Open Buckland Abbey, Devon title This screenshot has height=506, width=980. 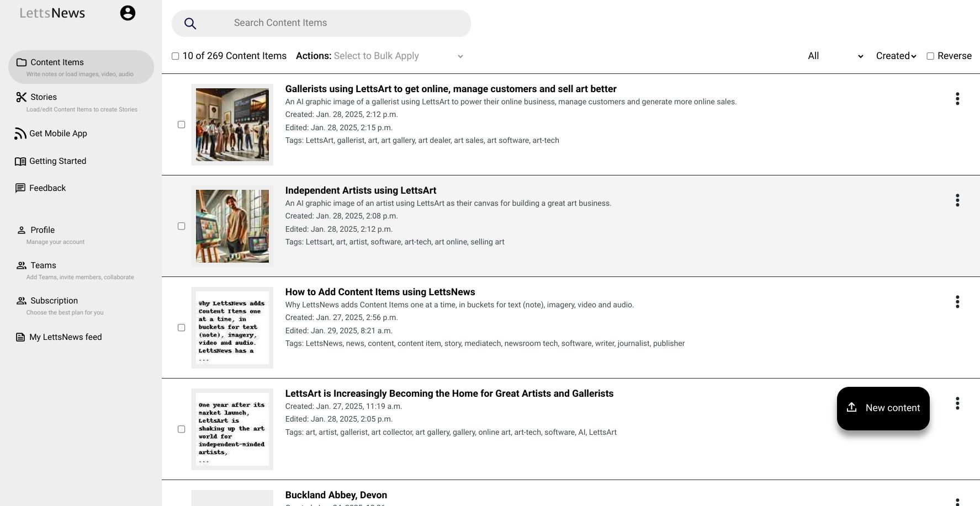pyautogui.click(x=336, y=495)
